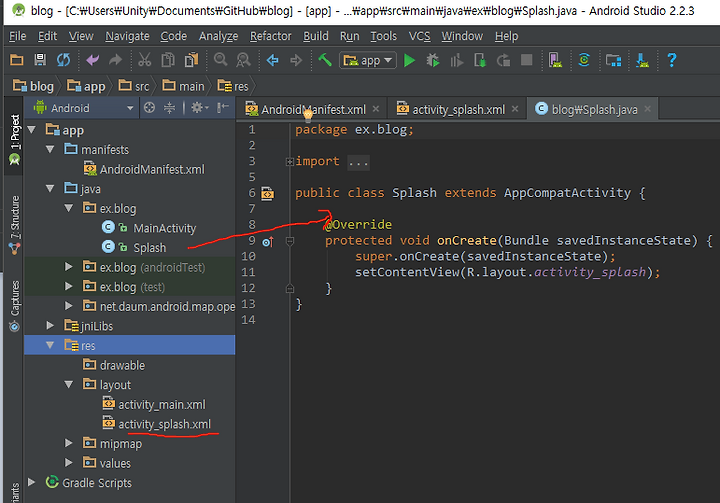Expand the folded import block
Viewport: 720px width, 503px height.
[290, 162]
